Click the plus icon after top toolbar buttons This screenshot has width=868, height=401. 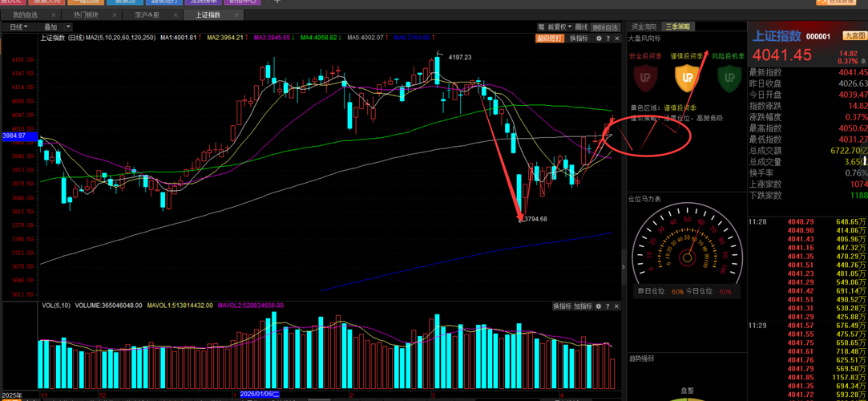click(x=277, y=2)
